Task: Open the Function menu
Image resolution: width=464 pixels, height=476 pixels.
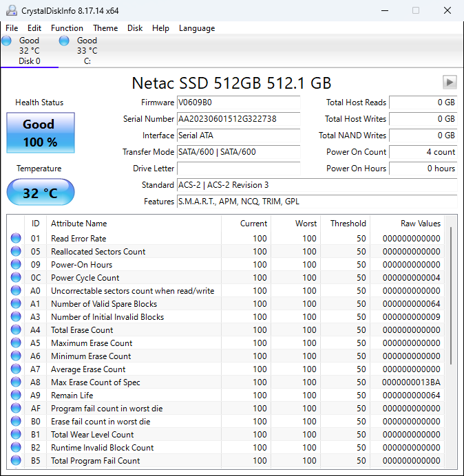Action: coord(67,28)
